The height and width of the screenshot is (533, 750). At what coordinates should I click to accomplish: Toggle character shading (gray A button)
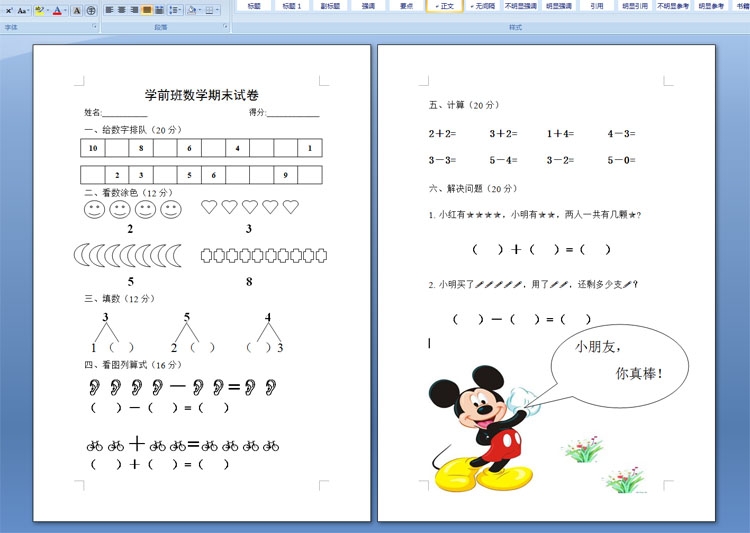coord(77,10)
